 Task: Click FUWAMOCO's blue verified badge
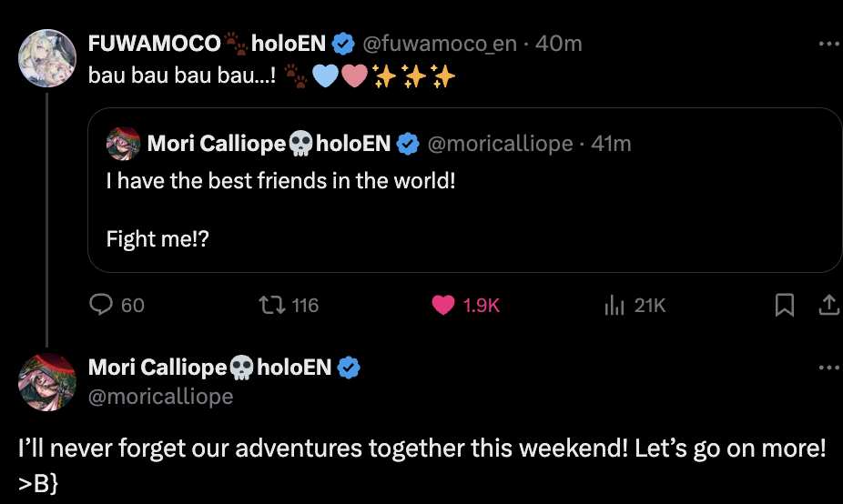(342, 43)
